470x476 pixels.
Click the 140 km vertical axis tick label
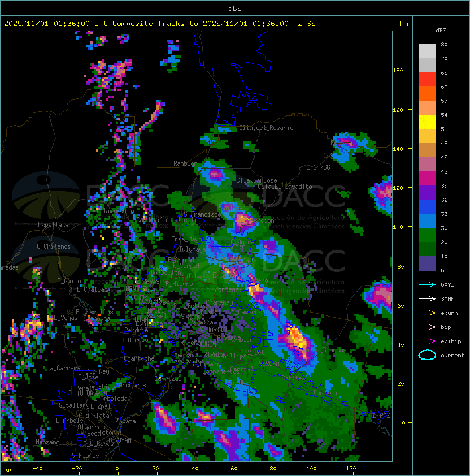click(x=398, y=149)
